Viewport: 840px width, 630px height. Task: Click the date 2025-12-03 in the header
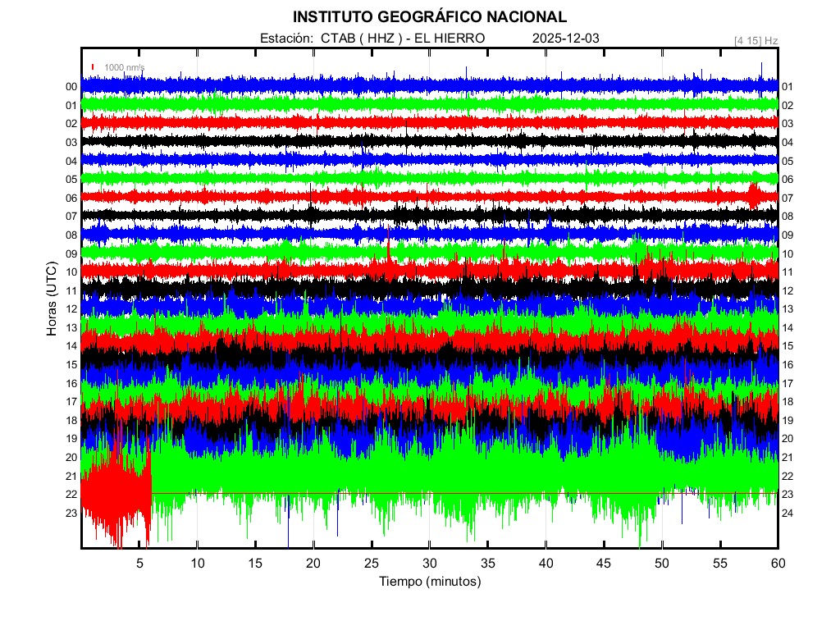[567, 39]
